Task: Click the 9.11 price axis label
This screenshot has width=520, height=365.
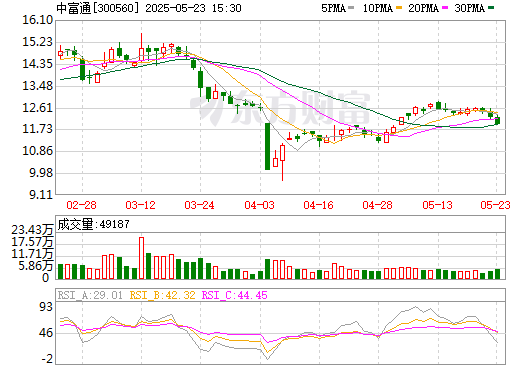Action: point(41,195)
